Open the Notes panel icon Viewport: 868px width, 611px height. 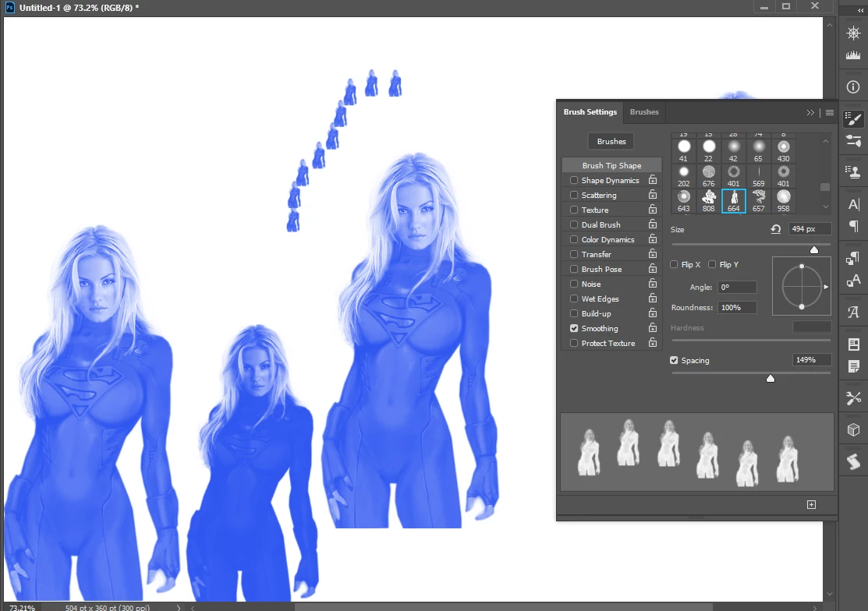point(853,366)
